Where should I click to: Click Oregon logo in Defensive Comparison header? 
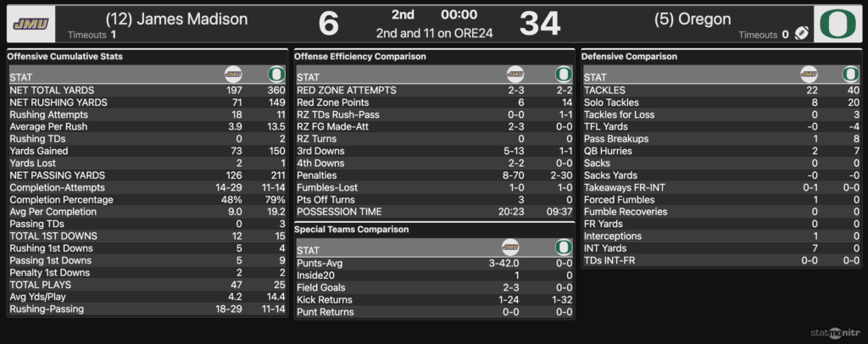850,75
